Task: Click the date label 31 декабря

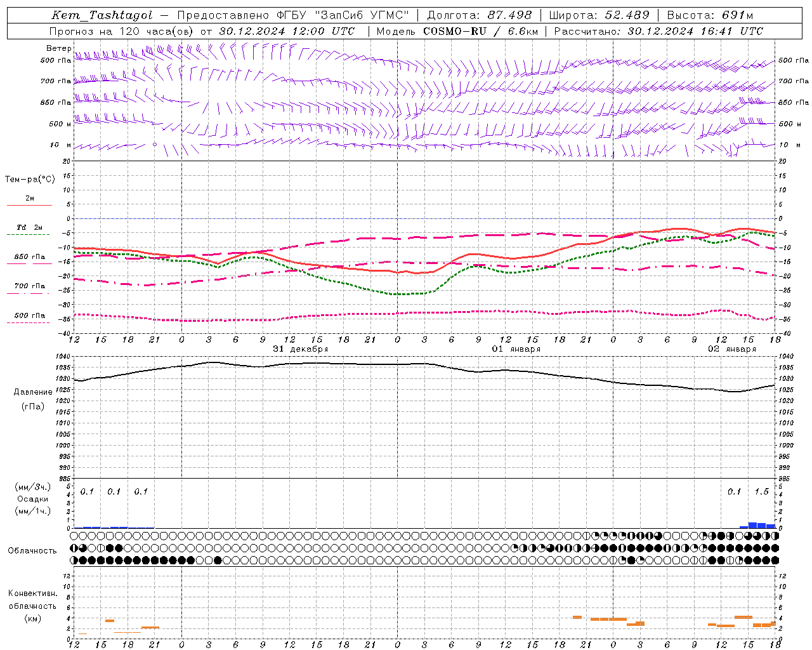Action: [301, 349]
